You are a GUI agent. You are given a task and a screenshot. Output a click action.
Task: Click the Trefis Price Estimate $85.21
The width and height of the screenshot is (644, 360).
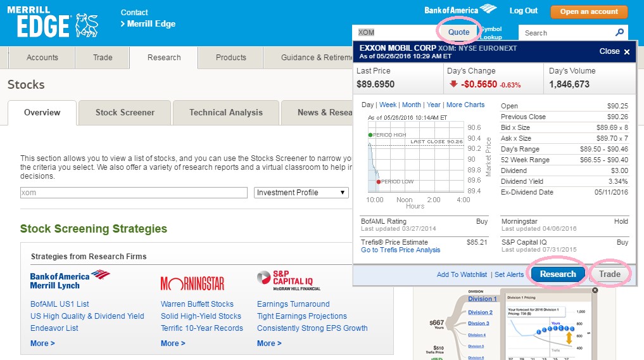pos(477,243)
